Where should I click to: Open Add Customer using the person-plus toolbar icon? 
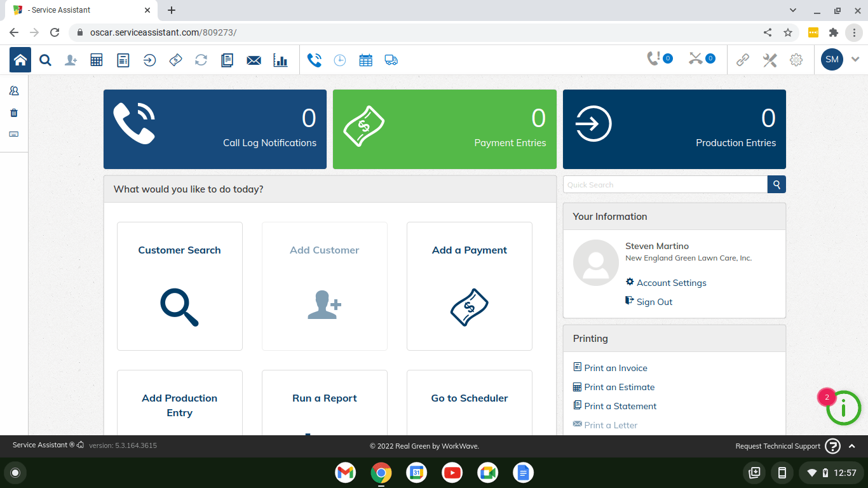pyautogui.click(x=71, y=60)
